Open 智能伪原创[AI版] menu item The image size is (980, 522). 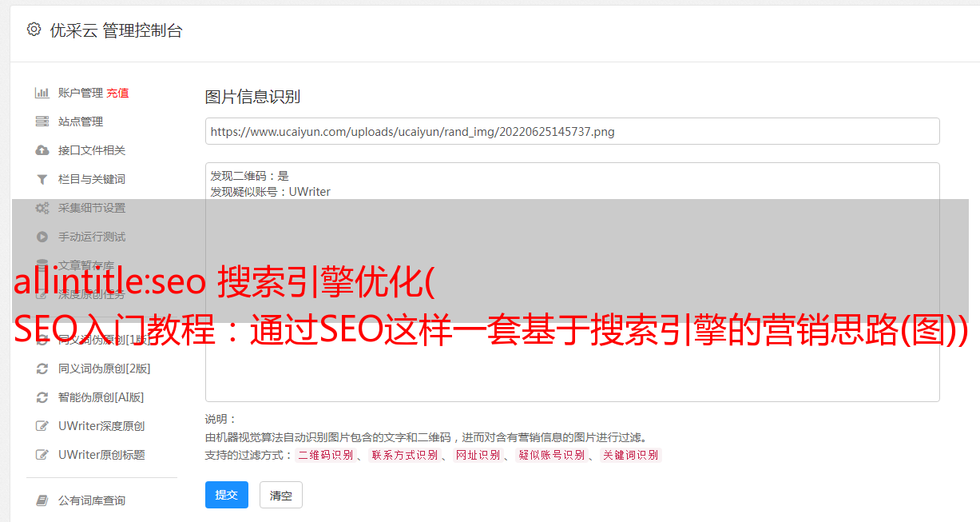(x=101, y=397)
